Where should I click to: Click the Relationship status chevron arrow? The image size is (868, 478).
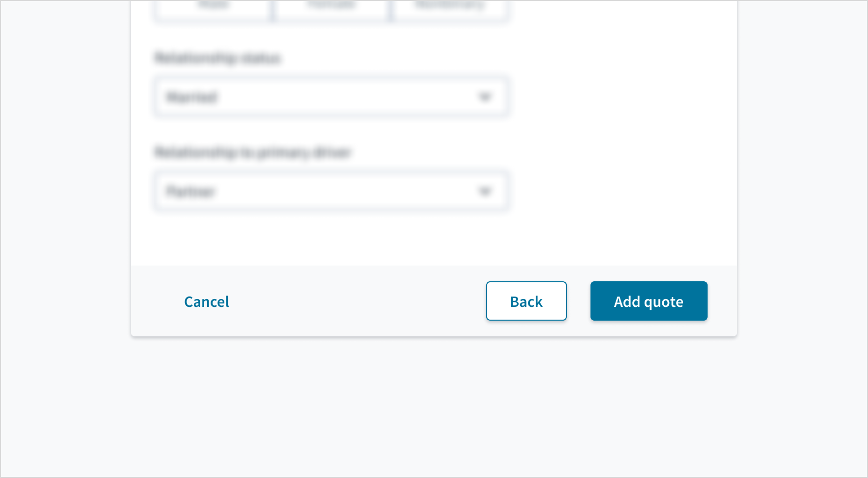[x=485, y=97]
